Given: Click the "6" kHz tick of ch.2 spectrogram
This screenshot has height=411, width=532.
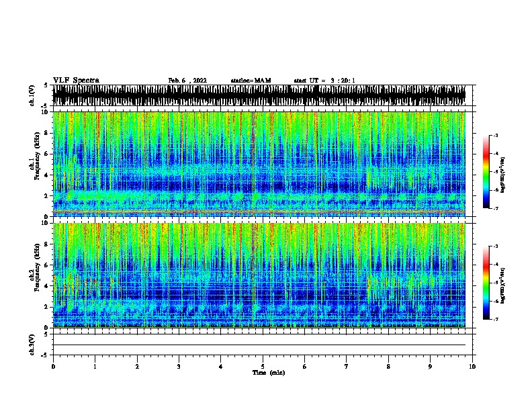Looking at the screenshot, I should coord(47,265).
